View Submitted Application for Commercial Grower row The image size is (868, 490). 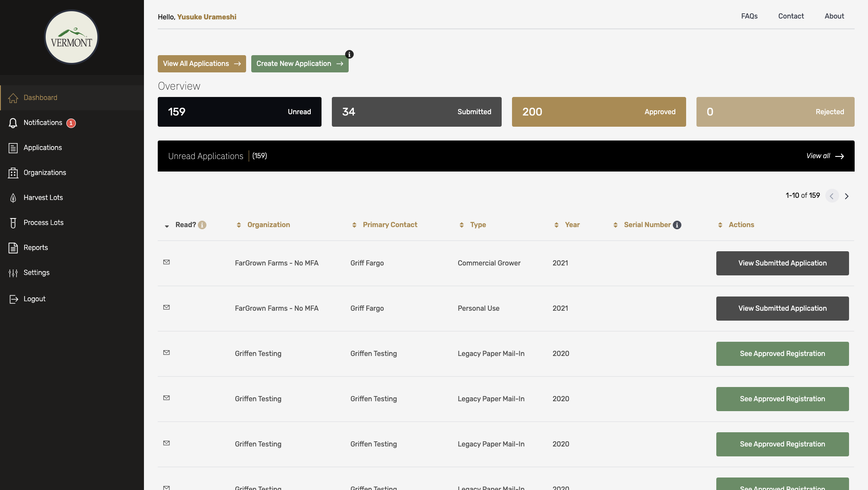(x=782, y=263)
